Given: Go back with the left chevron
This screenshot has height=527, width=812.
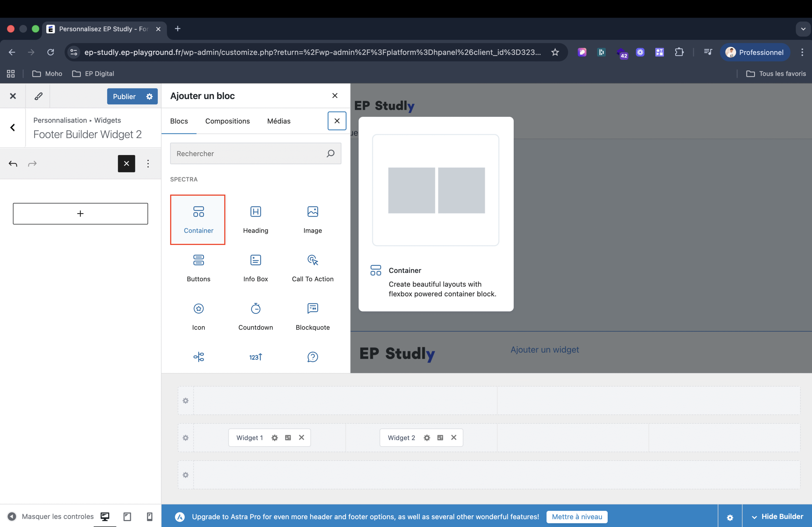Looking at the screenshot, I should tap(13, 128).
